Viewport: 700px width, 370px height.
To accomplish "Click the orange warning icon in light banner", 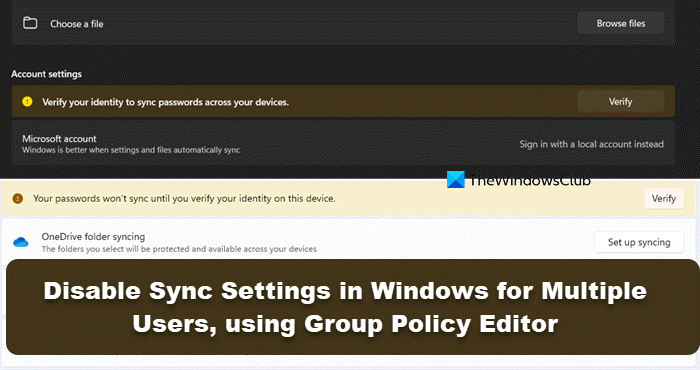I will tap(17, 198).
